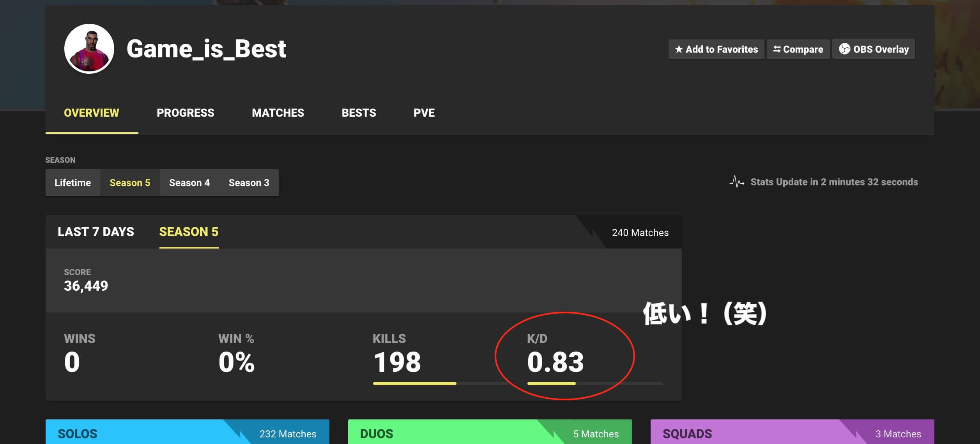Image resolution: width=980 pixels, height=444 pixels.
Task: Choose the Season 3 filter
Action: pyautogui.click(x=249, y=183)
